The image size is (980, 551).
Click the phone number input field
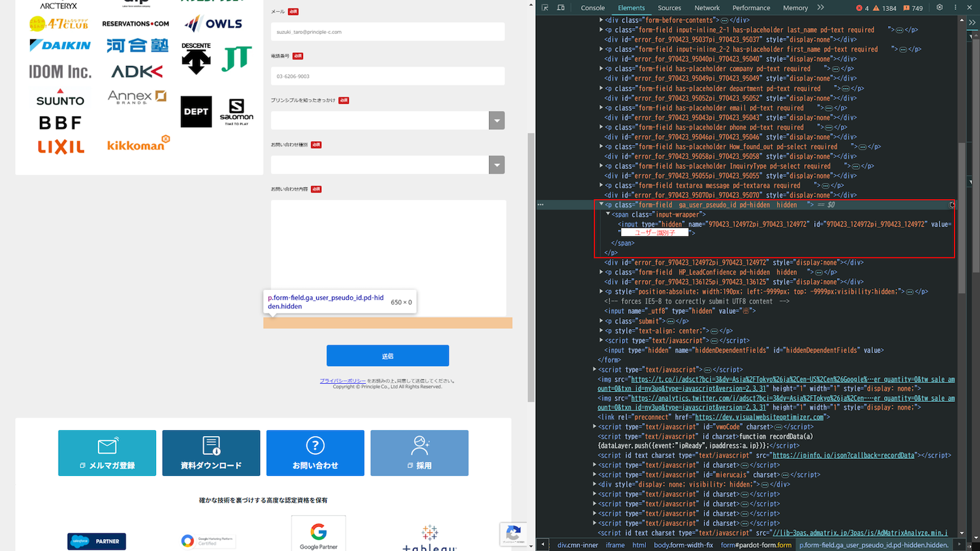[x=387, y=76]
